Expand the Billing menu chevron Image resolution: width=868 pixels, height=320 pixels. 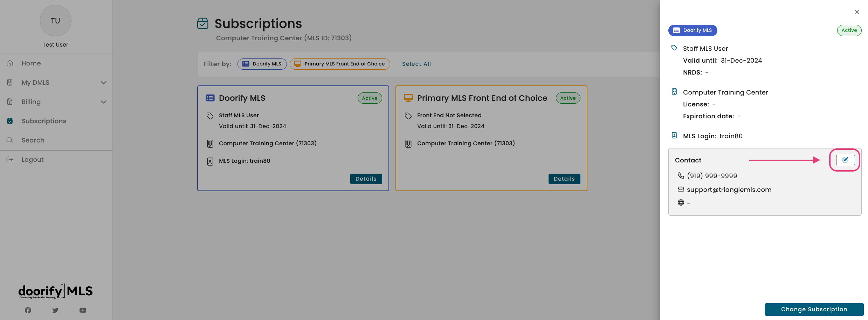tap(104, 102)
